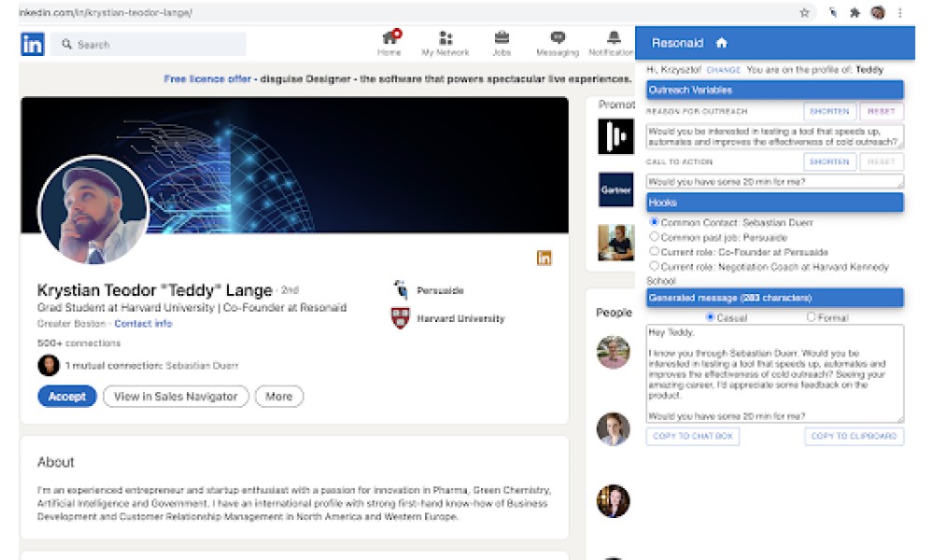Click the mutual connection avatar of Sebastian Duerr
934x560 pixels.
tap(49, 365)
